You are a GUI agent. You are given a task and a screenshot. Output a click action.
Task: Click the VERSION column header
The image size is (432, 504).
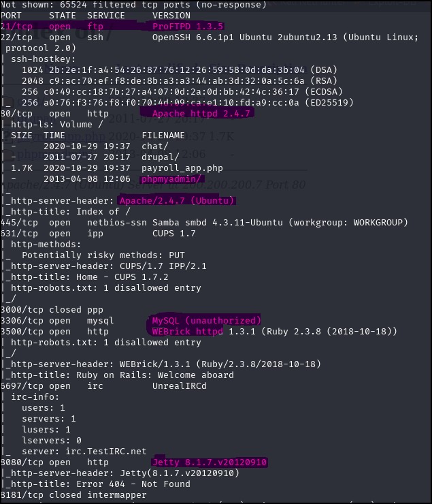[x=171, y=15]
